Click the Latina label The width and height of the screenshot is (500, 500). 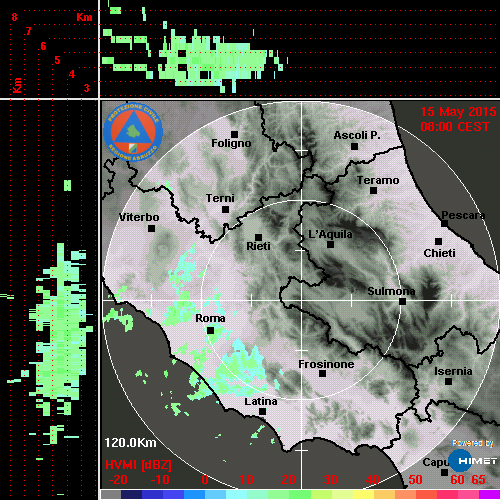(x=261, y=402)
